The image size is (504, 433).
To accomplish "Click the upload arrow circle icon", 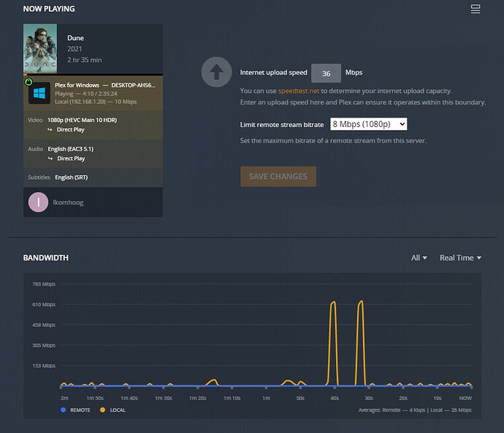I will coord(216,72).
